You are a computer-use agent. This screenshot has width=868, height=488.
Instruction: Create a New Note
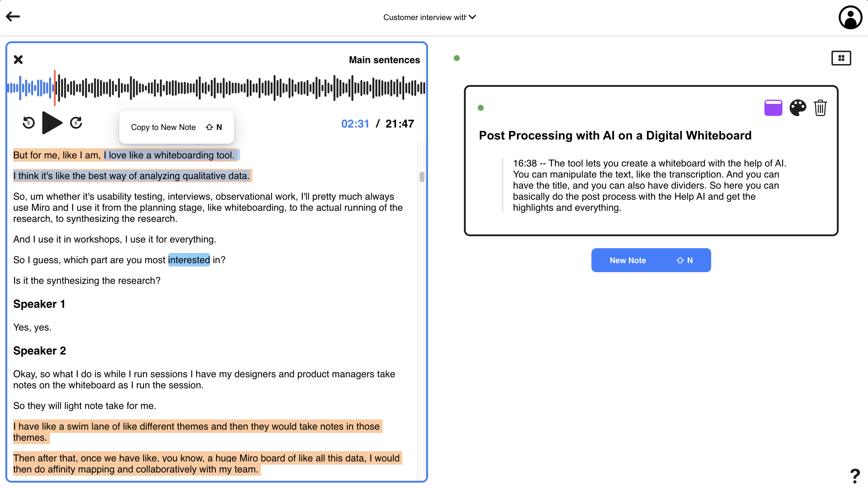pyautogui.click(x=651, y=260)
